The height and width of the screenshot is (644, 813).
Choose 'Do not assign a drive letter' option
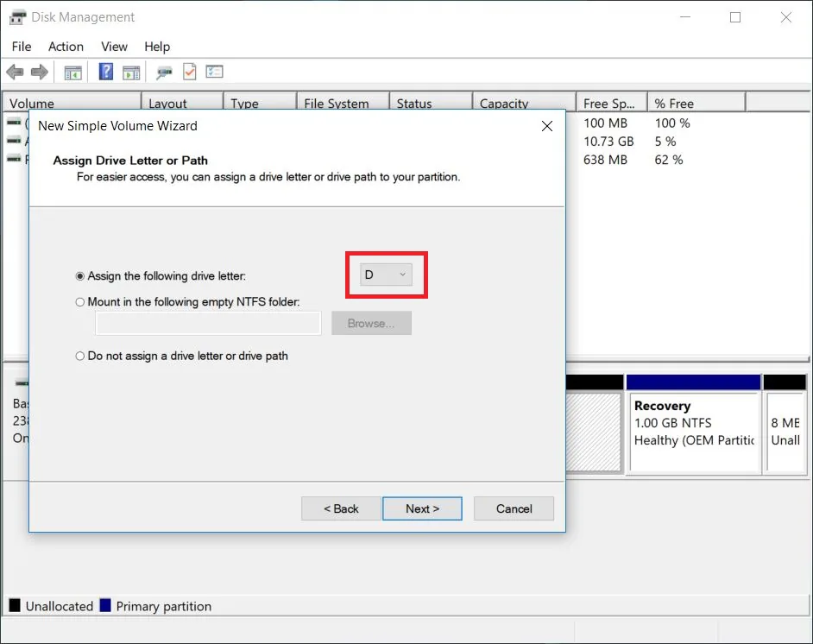[x=80, y=356]
